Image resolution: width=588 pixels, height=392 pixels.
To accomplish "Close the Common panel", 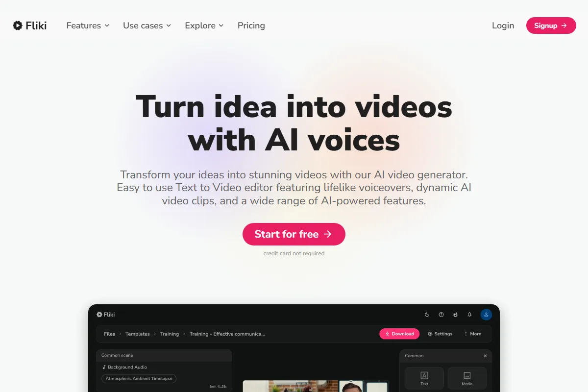I will tap(486, 356).
